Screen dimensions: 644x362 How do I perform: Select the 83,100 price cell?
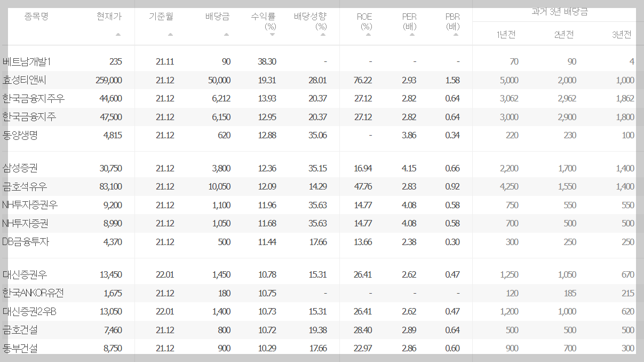point(111,187)
